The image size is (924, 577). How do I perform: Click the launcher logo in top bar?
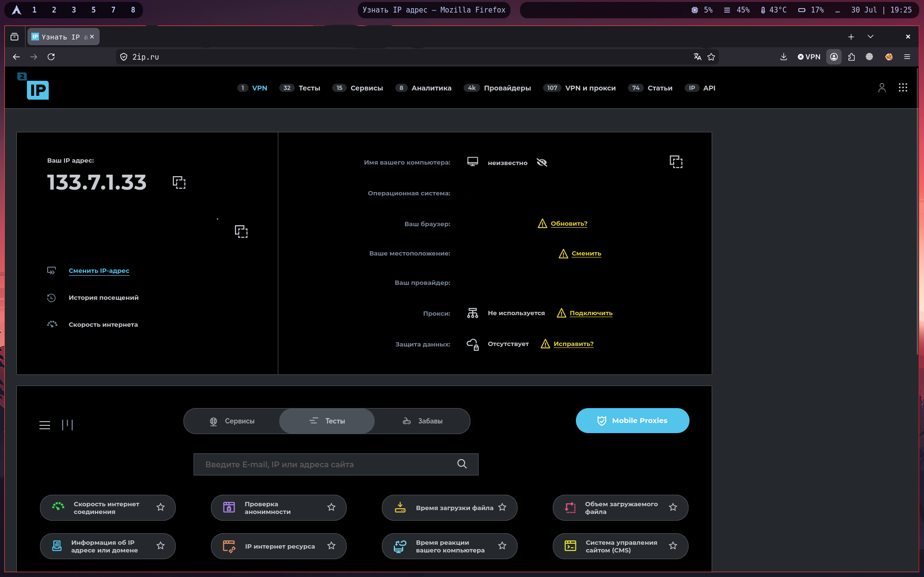(16, 10)
